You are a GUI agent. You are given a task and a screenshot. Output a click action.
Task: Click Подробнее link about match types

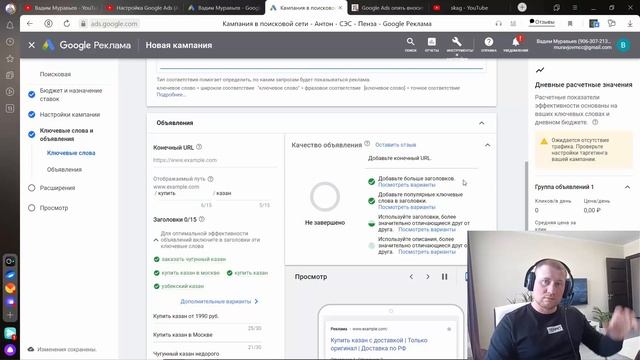tap(171, 94)
